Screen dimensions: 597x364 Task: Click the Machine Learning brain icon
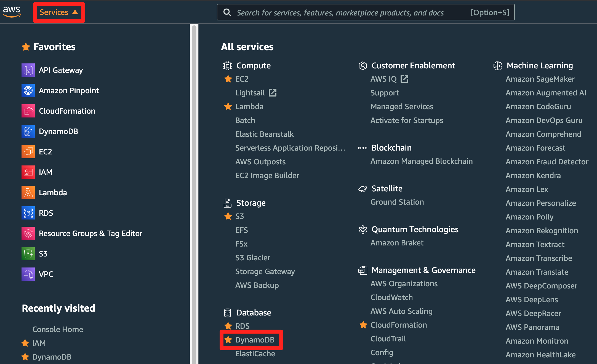[x=498, y=66]
